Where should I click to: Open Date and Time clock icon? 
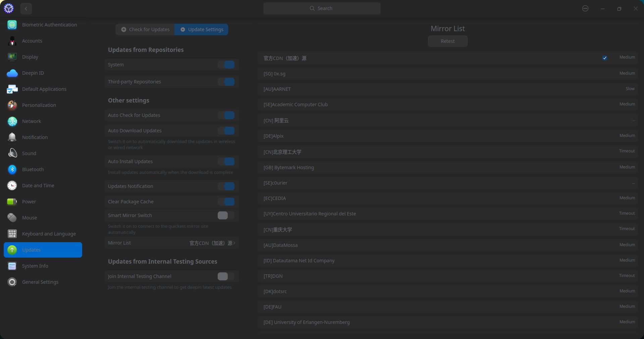tap(12, 186)
